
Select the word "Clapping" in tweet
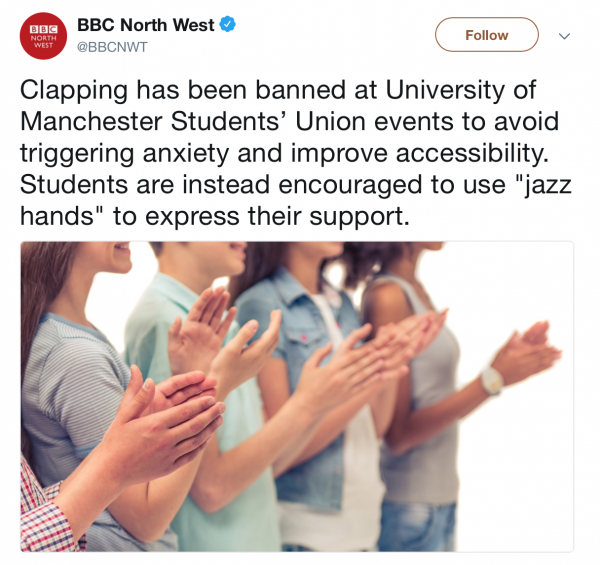point(74,91)
